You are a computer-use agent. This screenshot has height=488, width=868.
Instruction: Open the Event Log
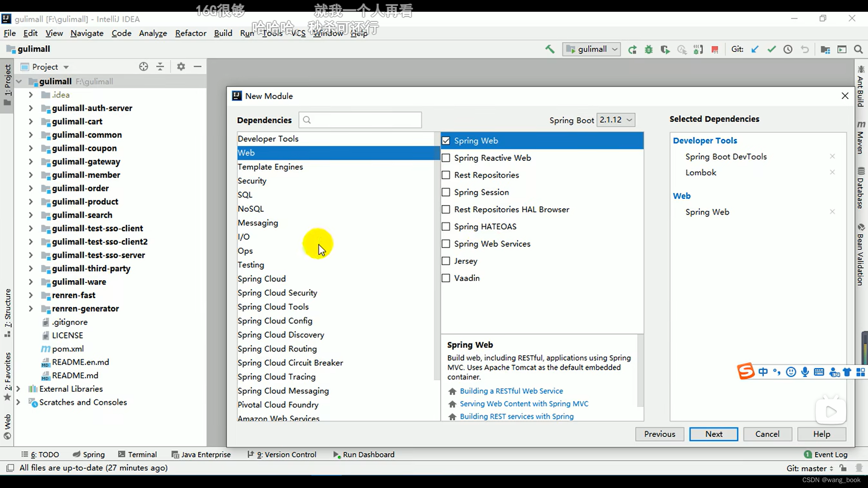pos(826,455)
